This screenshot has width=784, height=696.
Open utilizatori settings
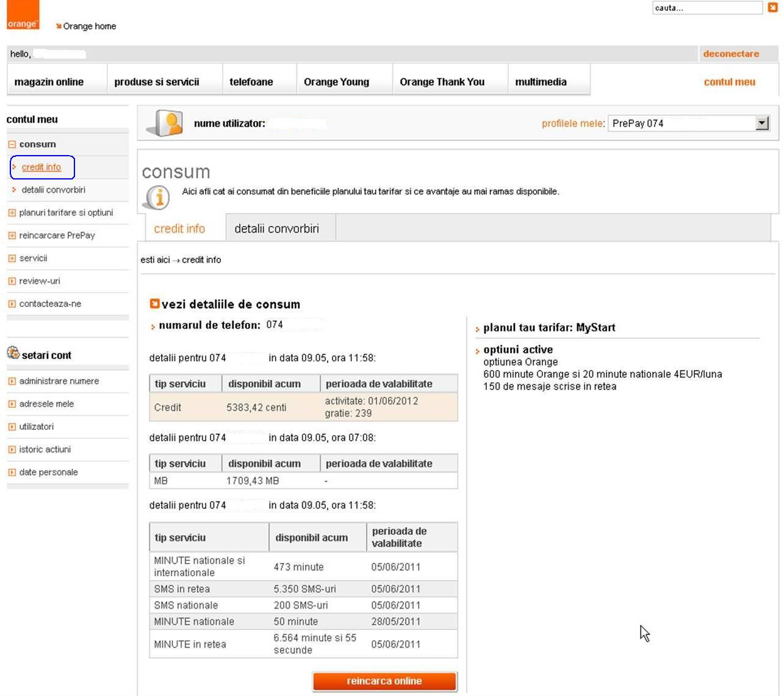tap(36, 426)
